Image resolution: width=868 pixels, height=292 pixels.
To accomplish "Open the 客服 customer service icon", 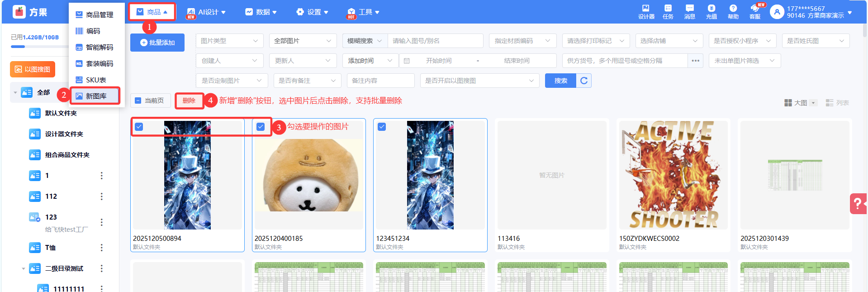I will 755,12.
